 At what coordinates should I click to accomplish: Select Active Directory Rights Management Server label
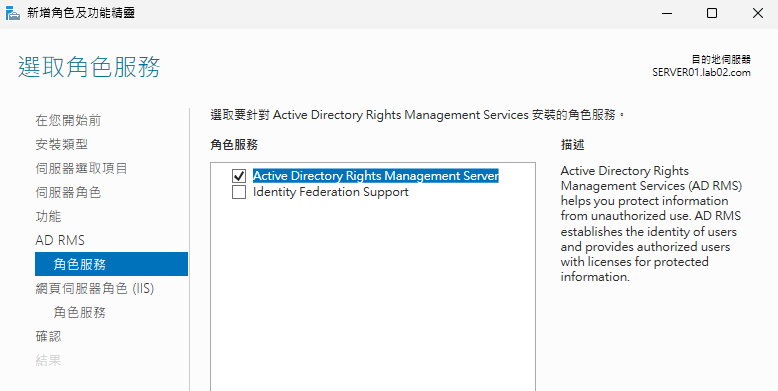click(x=376, y=176)
